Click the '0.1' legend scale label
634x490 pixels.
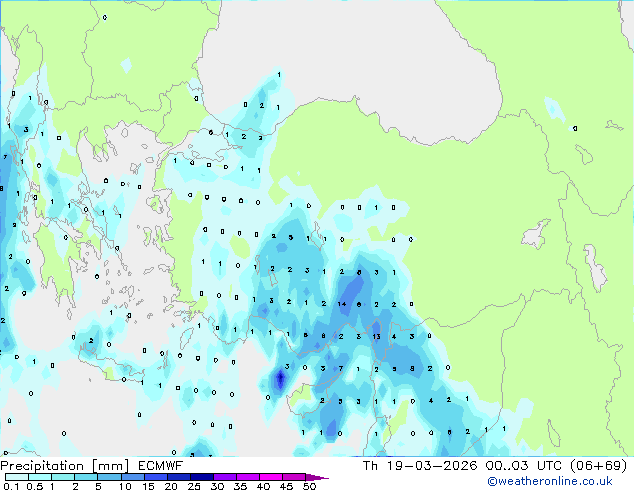pos(11,486)
